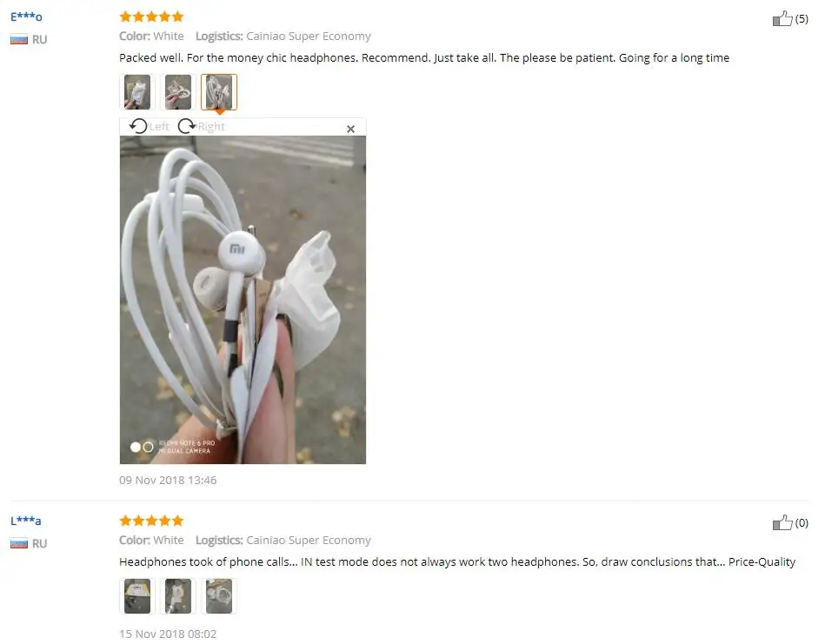Open reviewer profile L***a
The width and height of the screenshot is (825, 644).
click(26, 521)
